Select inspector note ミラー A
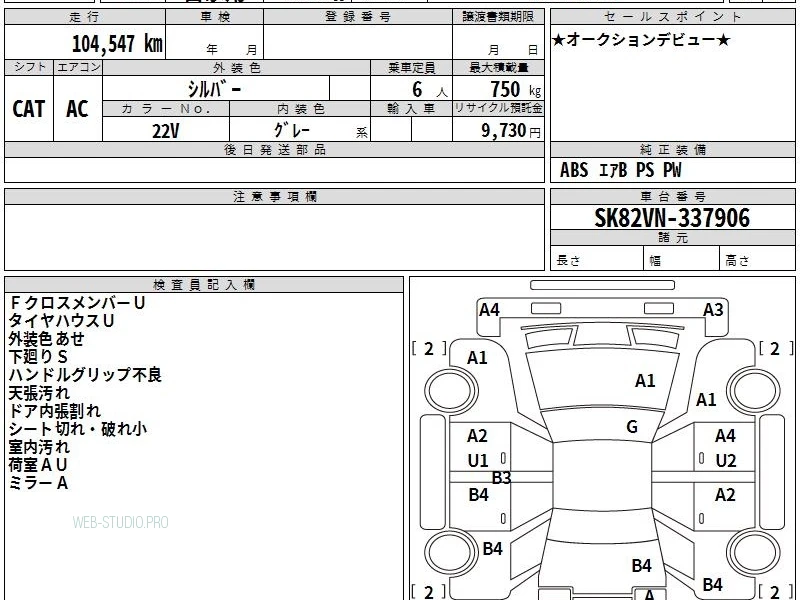The height and width of the screenshot is (600, 800). coord(38,483)
